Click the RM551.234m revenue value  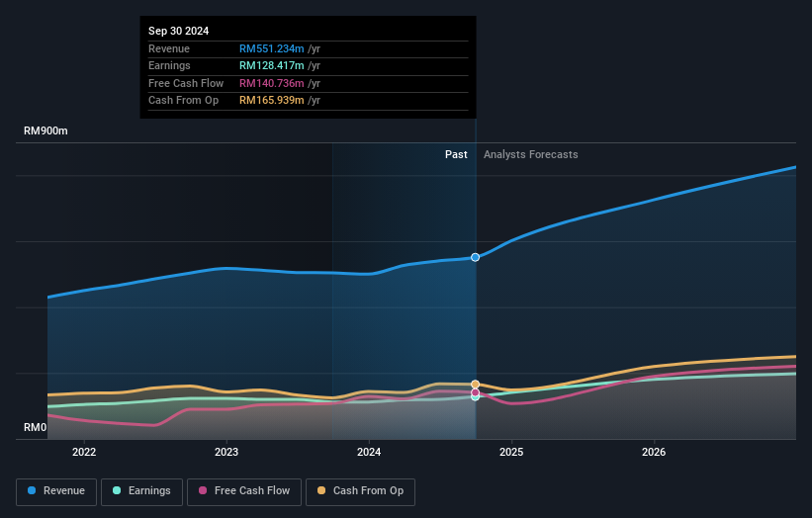271,48
